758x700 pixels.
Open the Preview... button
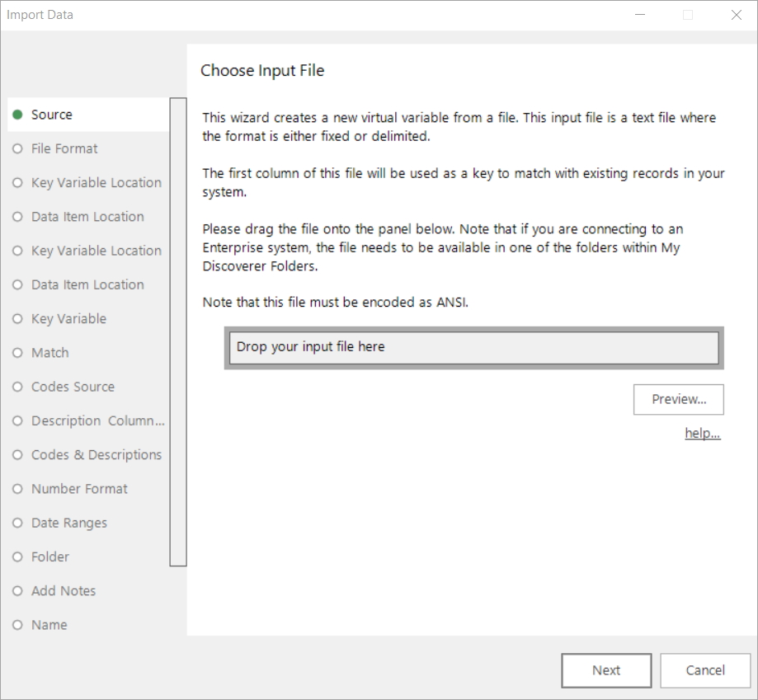click(x=678, y=400)
